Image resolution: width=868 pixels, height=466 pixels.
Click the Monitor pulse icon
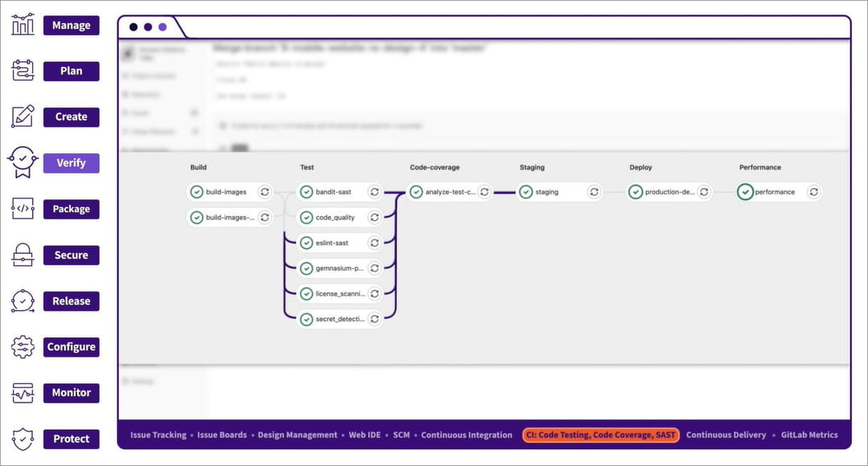23,393
